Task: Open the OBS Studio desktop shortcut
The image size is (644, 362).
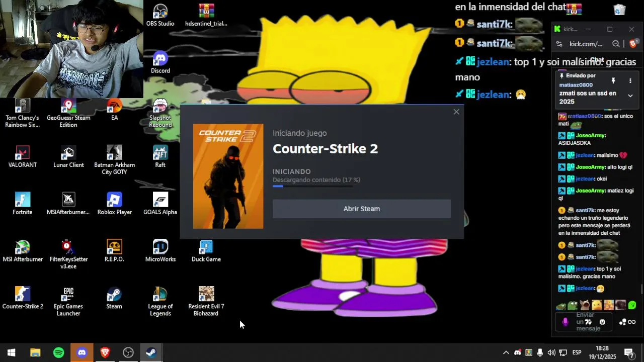Action: (x=160, y=15)
